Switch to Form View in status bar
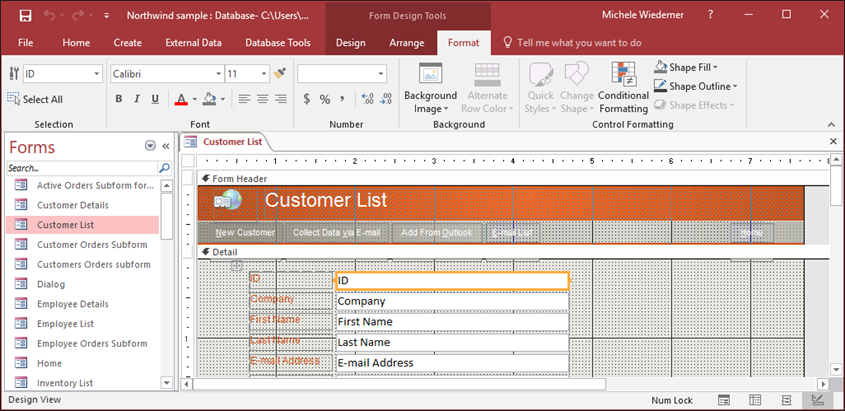This screenshot has height=411, width=845. coord(724,400)
